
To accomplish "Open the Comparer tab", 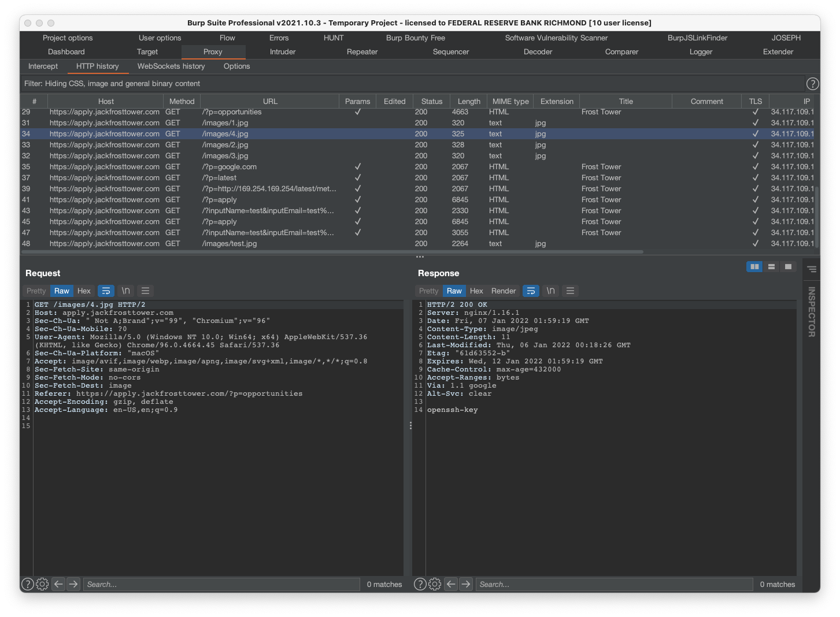I will 622,52.
